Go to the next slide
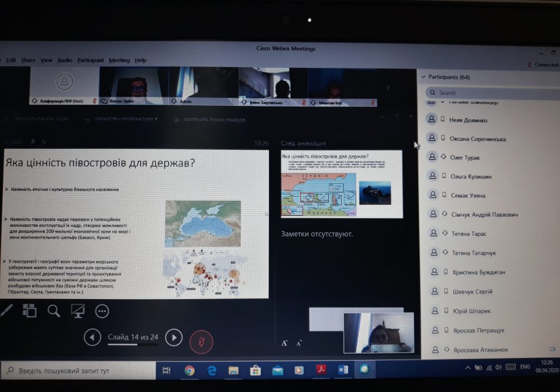 pyautogui.click(x=174, y=337)
